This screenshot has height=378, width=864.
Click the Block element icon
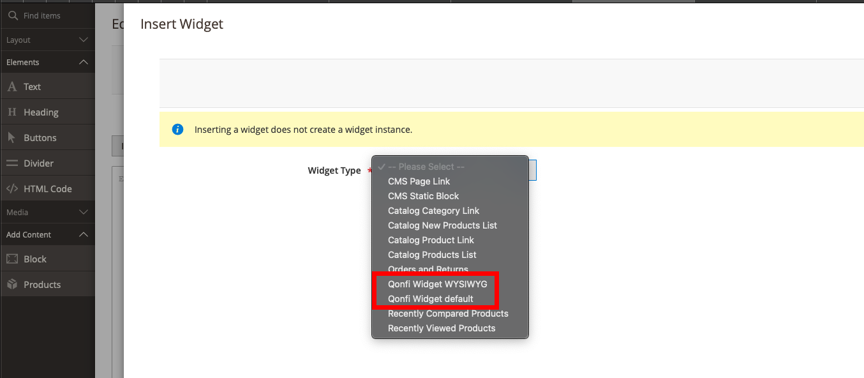coord(12,259)
